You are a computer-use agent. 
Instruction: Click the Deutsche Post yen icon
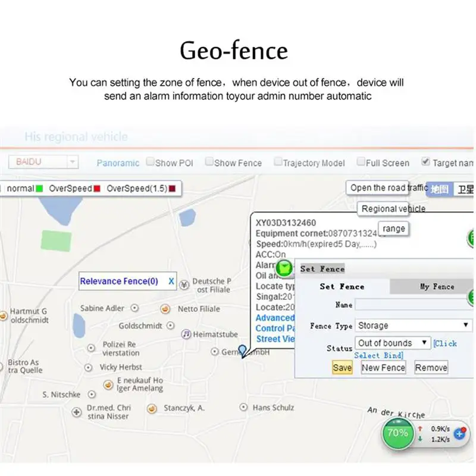[184, 285]
